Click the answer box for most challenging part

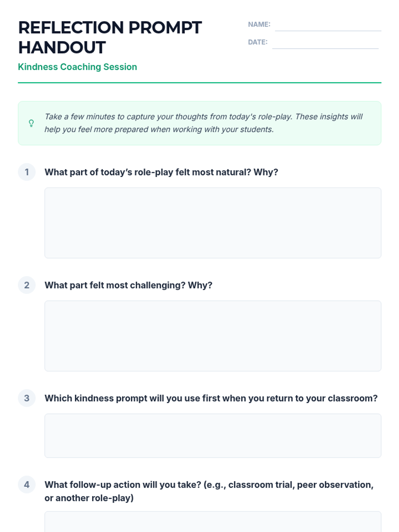coord(213,336)
